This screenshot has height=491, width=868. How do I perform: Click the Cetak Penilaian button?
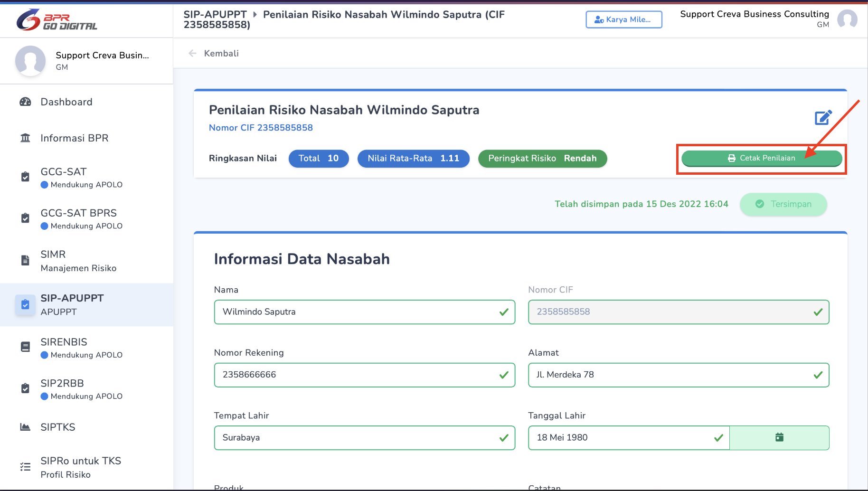point(762,158)
